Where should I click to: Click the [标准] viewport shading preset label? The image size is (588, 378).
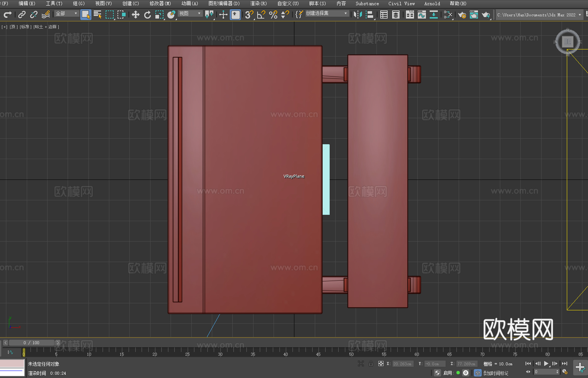point(26,27)
